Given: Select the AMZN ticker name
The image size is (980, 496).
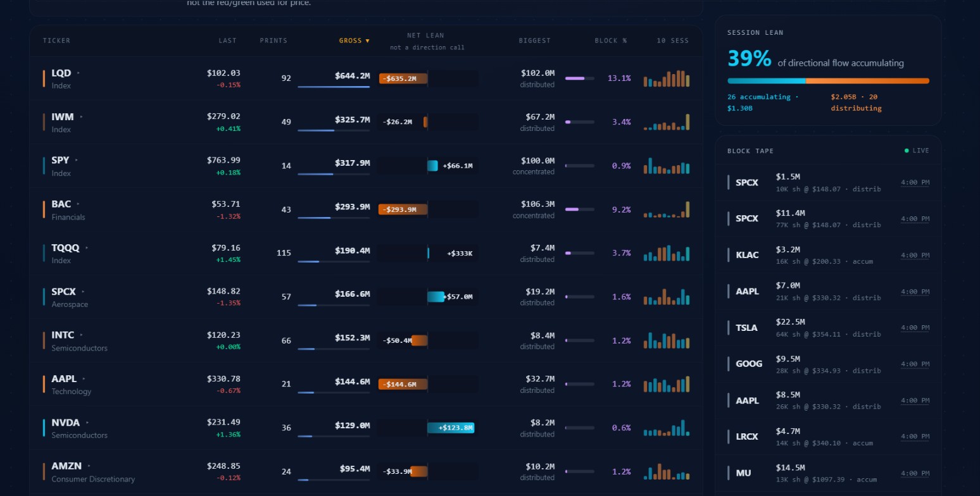Looking at the screenshot, I should 66,466.
